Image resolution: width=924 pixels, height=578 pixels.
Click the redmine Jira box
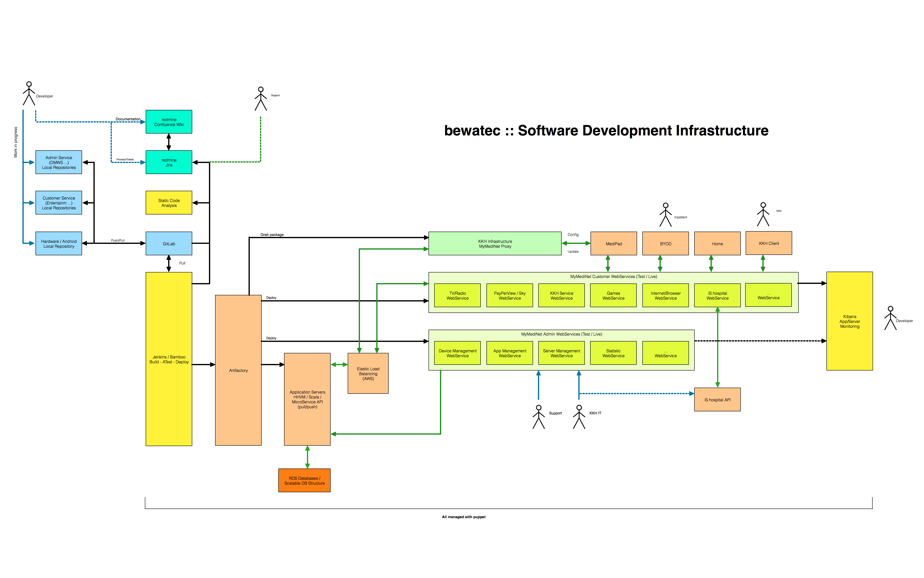click(x=169, y=162)
